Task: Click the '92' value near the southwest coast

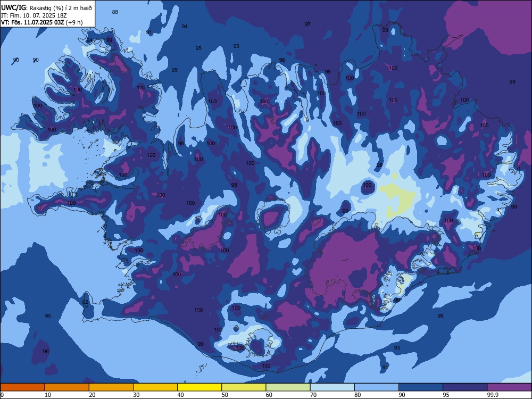Action: [x=85, y=302]
